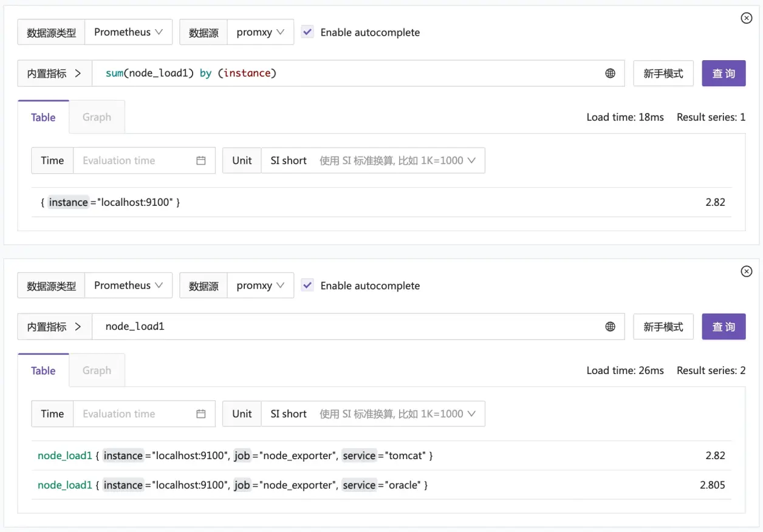Click the node_load1 query input field
The height and width of the screenshot is (532, 763).
pos(358,327)
